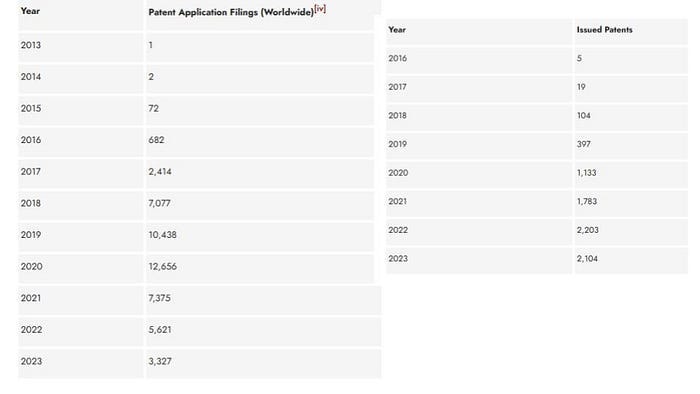
Task: Click the Year header in filings table
Action: coord(30,11)
